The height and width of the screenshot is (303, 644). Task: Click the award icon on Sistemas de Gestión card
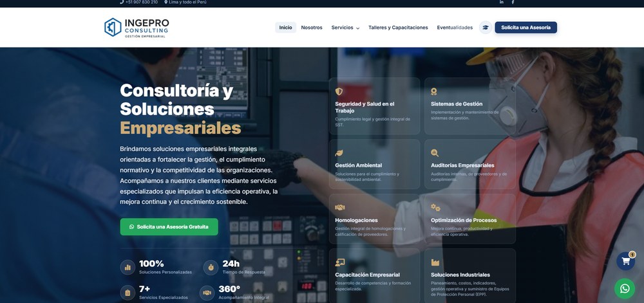(x=433, y=91)
